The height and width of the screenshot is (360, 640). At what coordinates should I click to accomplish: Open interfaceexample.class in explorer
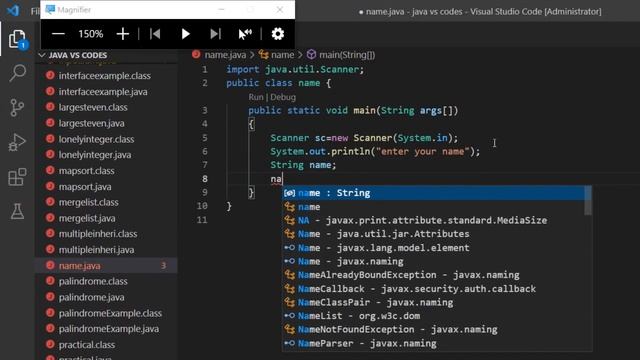[107, 76]
